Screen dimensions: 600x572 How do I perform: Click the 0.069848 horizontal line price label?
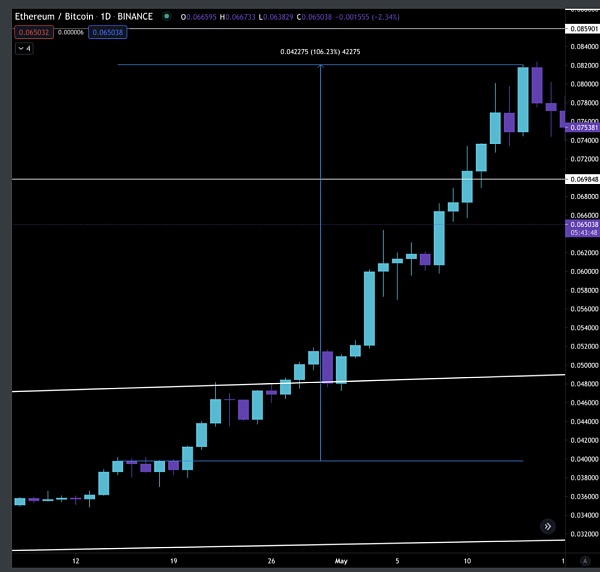[581, 179]
